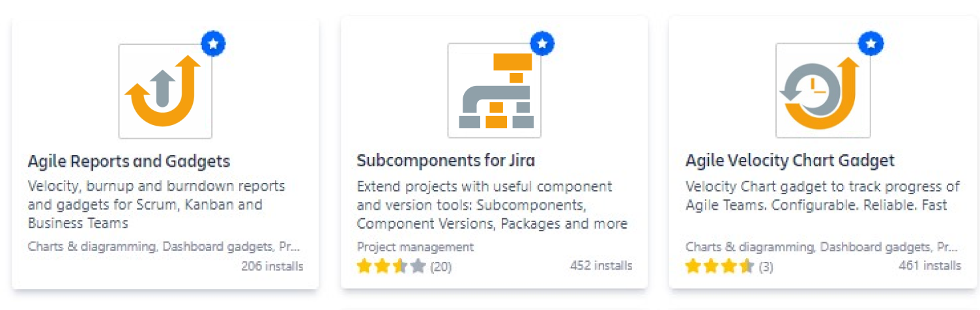Click the (3) review count on Velocity Chart
Image resolution: width=980 pixels, height=310 pixels.
[x=766, y=266]
